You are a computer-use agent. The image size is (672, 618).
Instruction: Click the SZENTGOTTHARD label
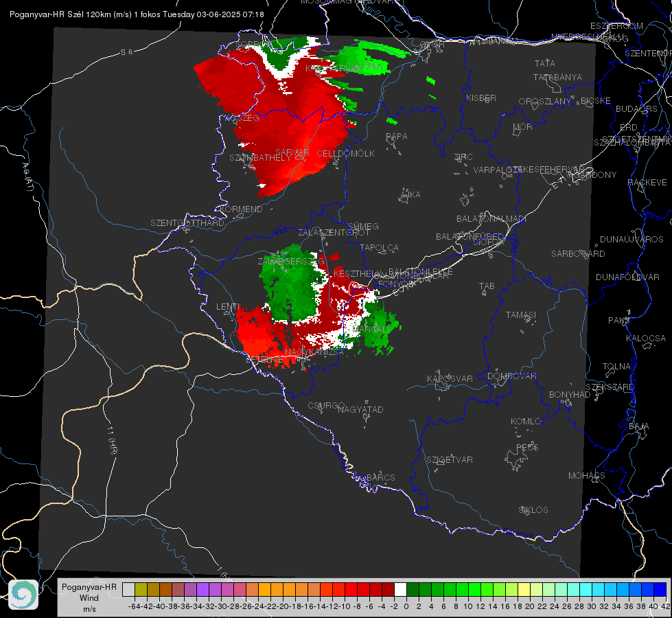point(187,223)
